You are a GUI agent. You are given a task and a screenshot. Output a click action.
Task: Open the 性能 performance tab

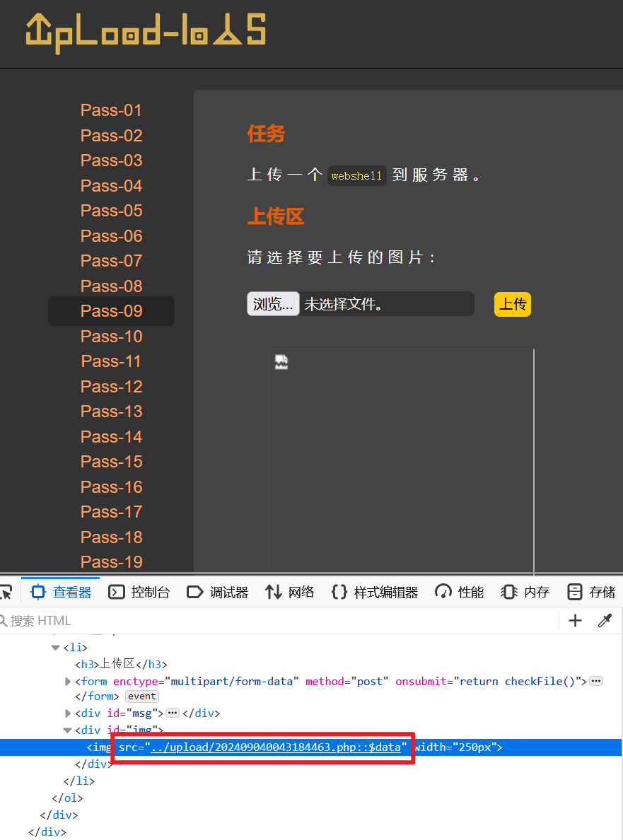point(459,592)
